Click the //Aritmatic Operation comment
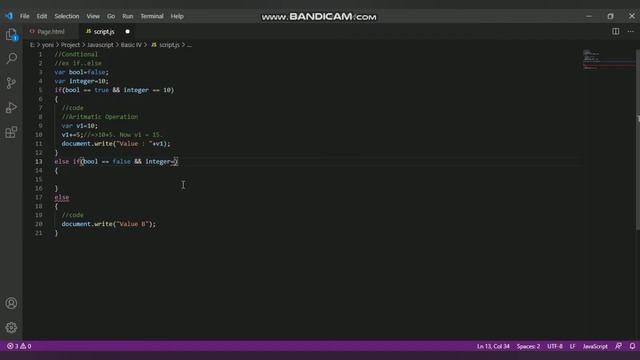640x360 pixels. click(100, 117)
